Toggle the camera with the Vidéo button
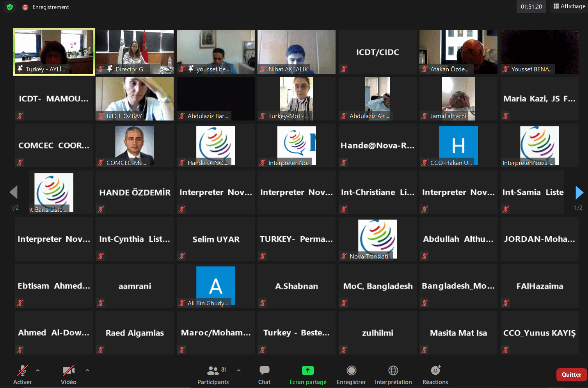Viewport: 588px width, 388px height. [x=69, y=370]
